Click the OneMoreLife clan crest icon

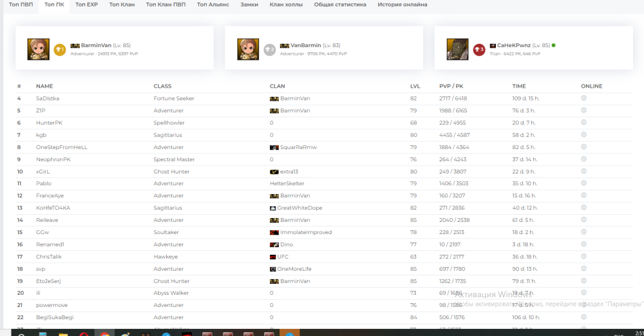273,269
